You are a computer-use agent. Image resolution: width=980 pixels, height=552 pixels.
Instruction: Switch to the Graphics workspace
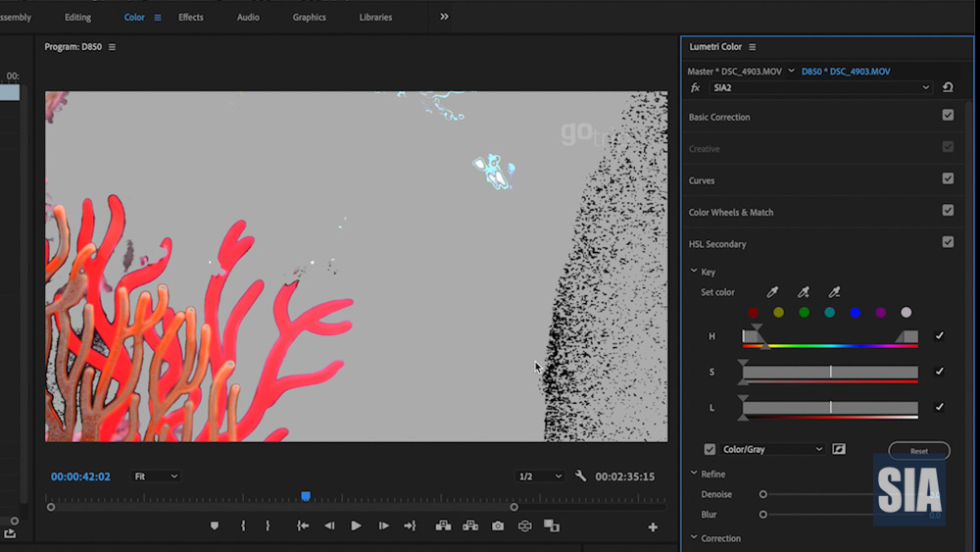(310, 18)
